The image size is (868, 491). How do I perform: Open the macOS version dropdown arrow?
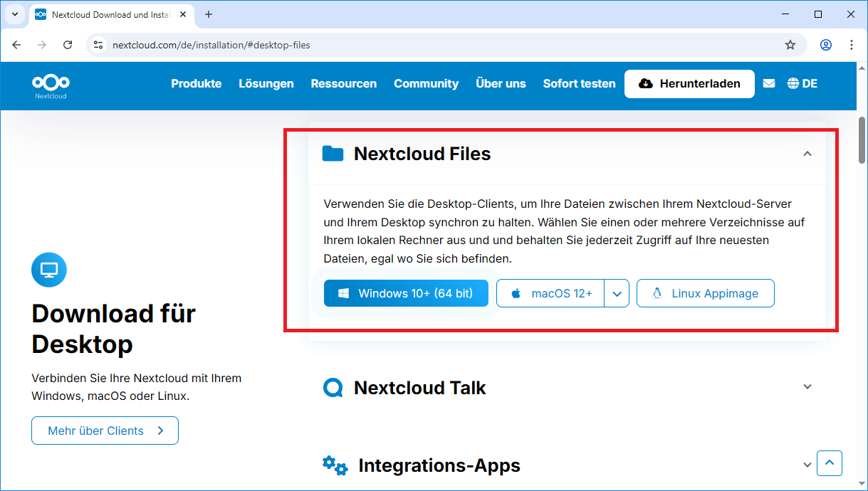(x=617, y=293)
